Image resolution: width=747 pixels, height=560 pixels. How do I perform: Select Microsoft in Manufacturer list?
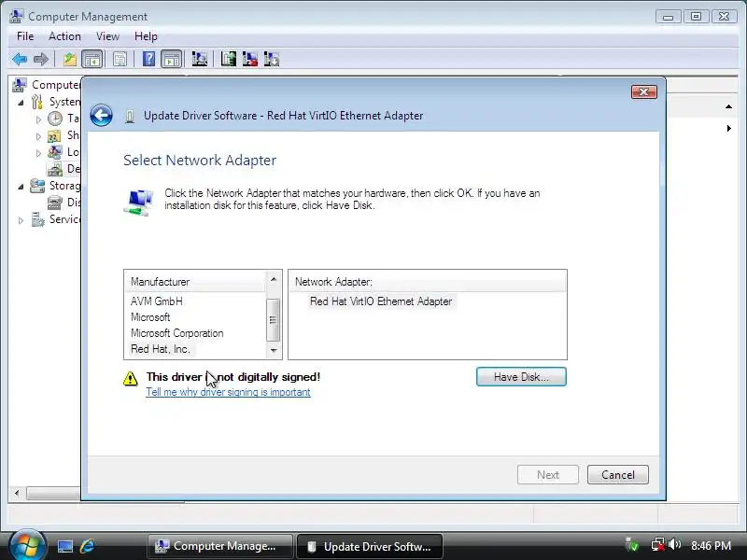click(x=150, y=317)
